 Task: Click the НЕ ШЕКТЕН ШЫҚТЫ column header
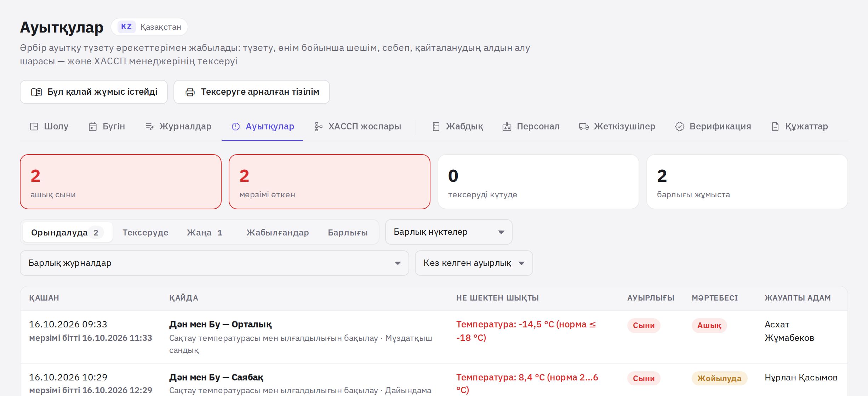click(497, 298)
